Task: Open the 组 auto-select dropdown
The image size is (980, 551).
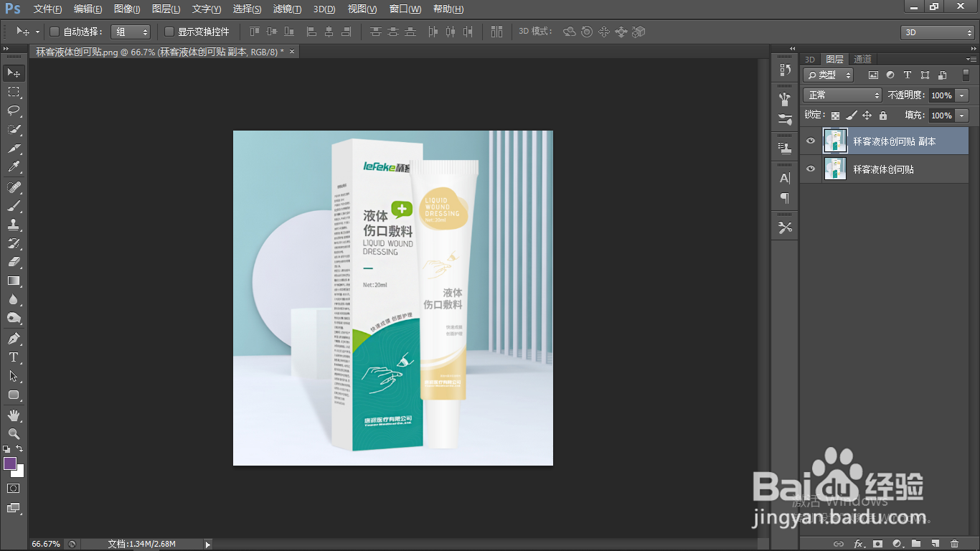Action: click(x=131, y=32)
